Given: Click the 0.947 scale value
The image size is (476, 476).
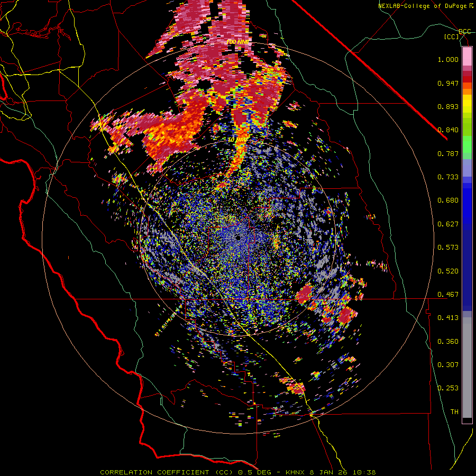Looking at the screenshot, I should pyautogui.click(x=448, y=83).
